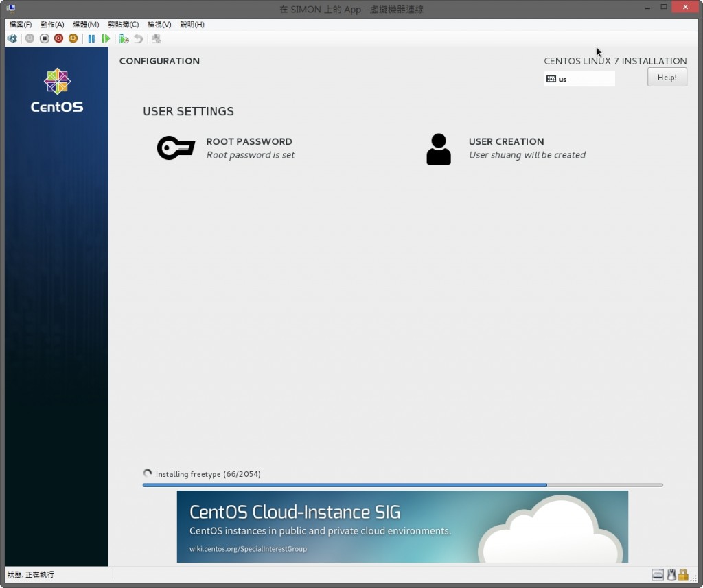Viewport: 703px width, 588px height.
Task: Click the USER SETTINGS section heading
Action: (x=188, y=111)
